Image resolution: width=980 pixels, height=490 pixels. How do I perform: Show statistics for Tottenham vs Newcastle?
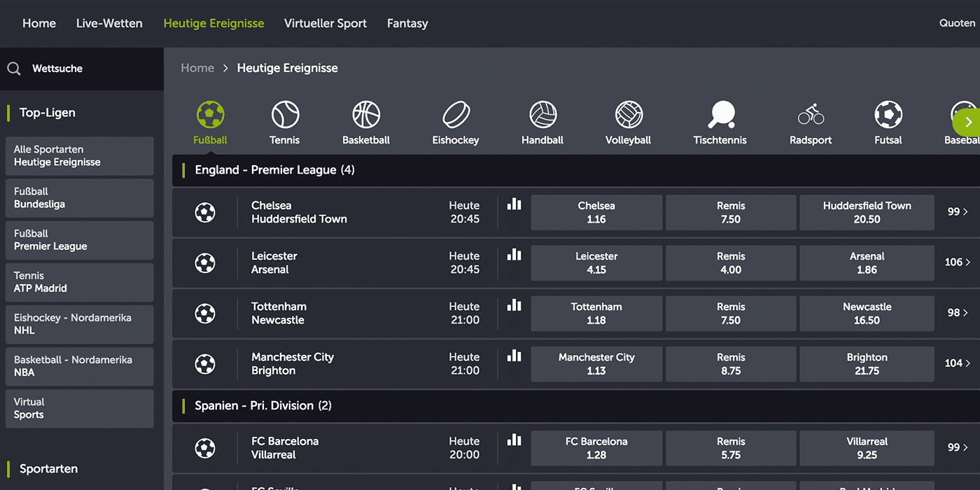(514, 304)
